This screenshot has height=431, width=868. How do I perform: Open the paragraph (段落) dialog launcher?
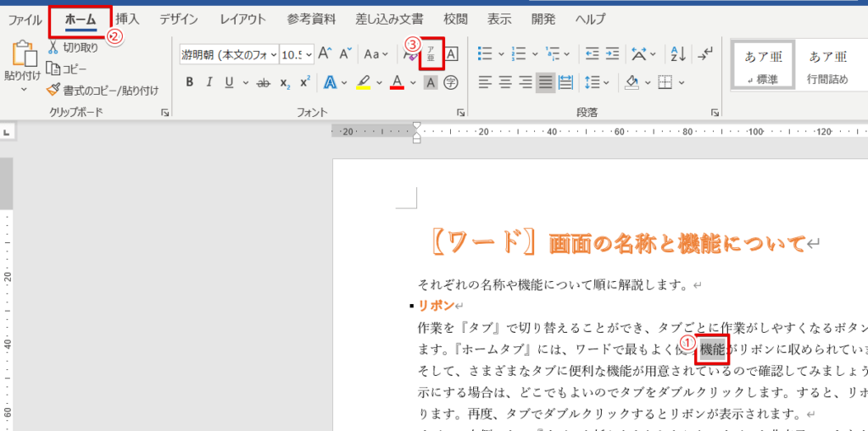point(716,112)
